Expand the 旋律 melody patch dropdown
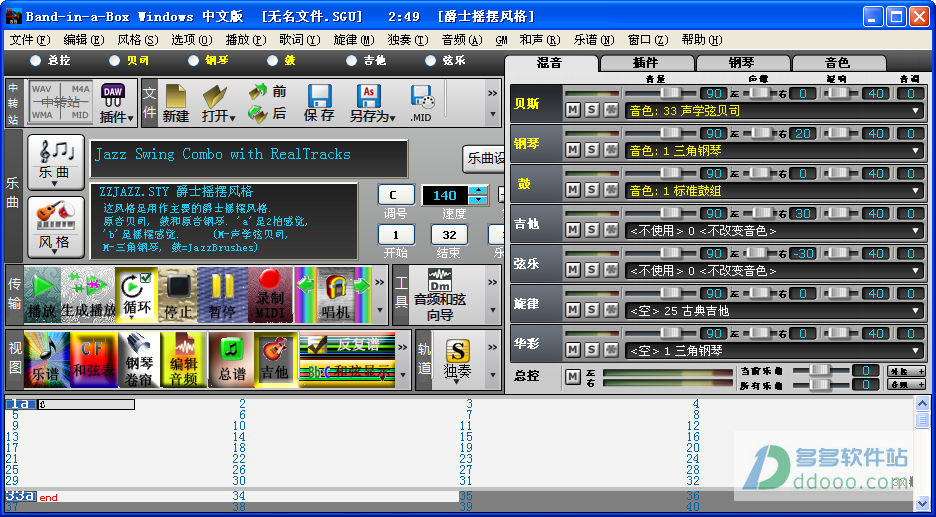 tap(916, 311)
